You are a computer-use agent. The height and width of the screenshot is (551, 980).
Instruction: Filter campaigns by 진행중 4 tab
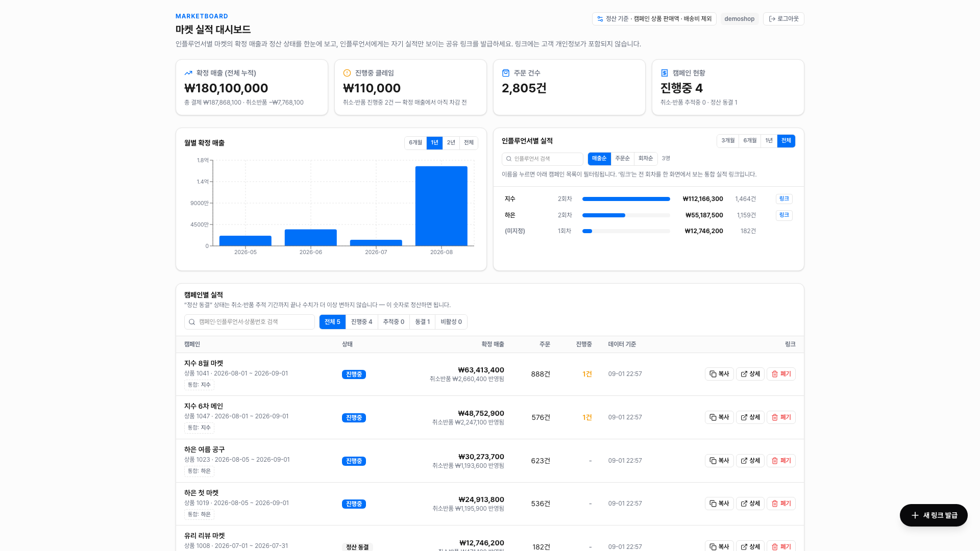361,322
